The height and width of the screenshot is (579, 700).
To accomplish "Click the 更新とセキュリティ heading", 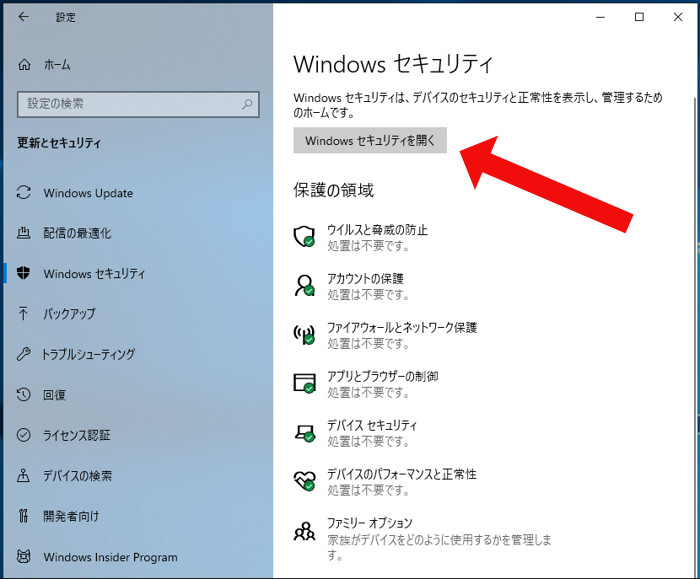I will coord(58,143).
